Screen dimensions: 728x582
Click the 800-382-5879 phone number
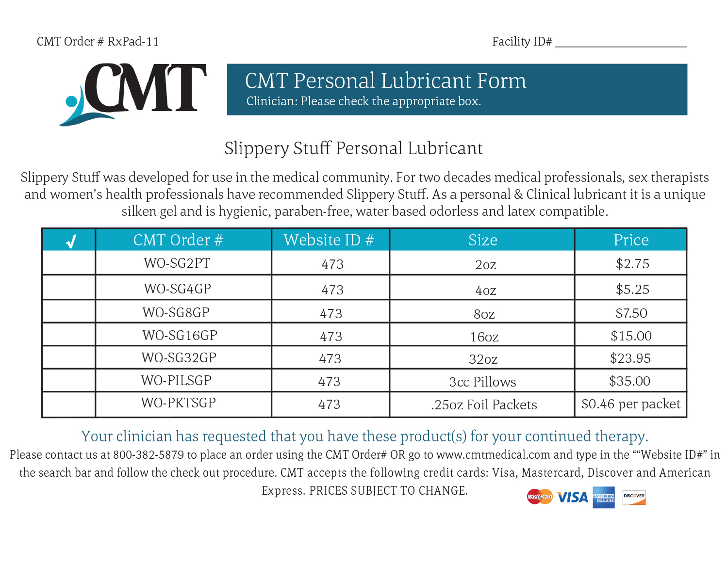point(149,455)
